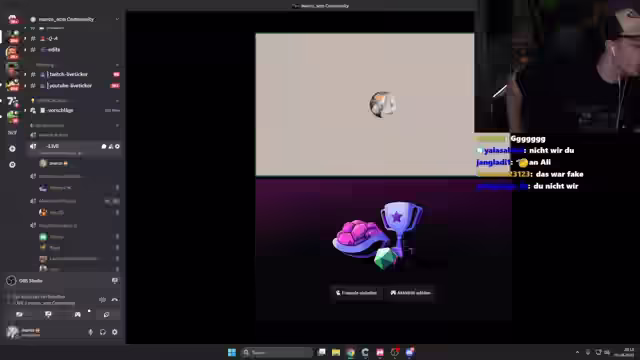640x360 pixels.
Task: Click the Aktivität wählen button
Action: (410, 293)
